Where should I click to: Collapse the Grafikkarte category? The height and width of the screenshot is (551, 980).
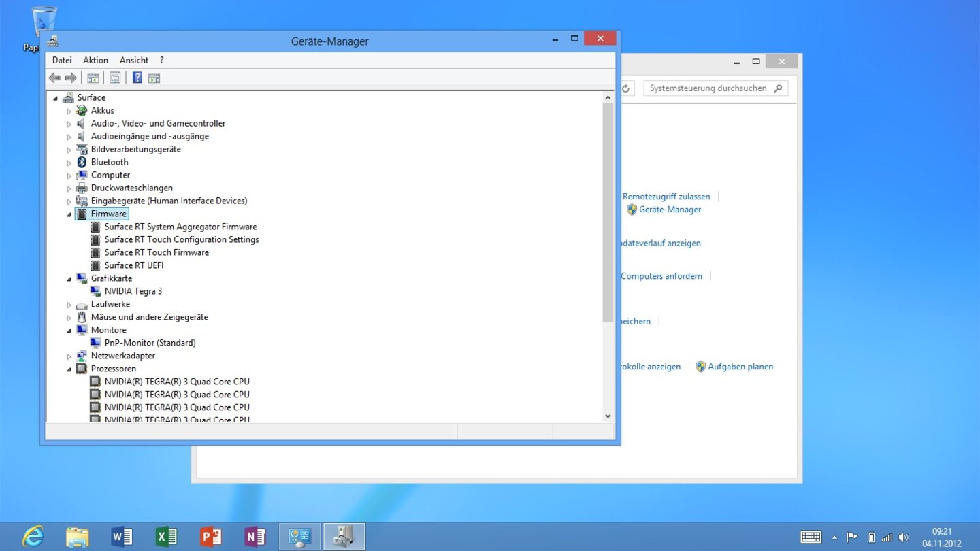point(69,279)
